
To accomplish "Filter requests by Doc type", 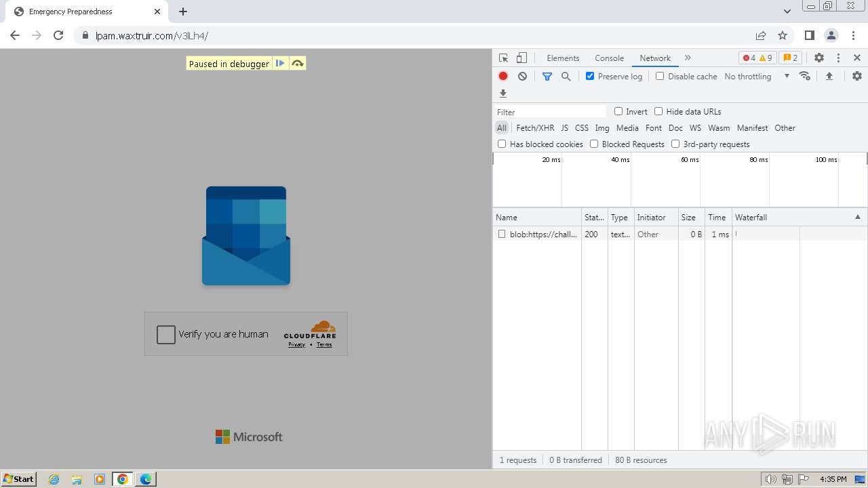I will (x=675, y=127).
